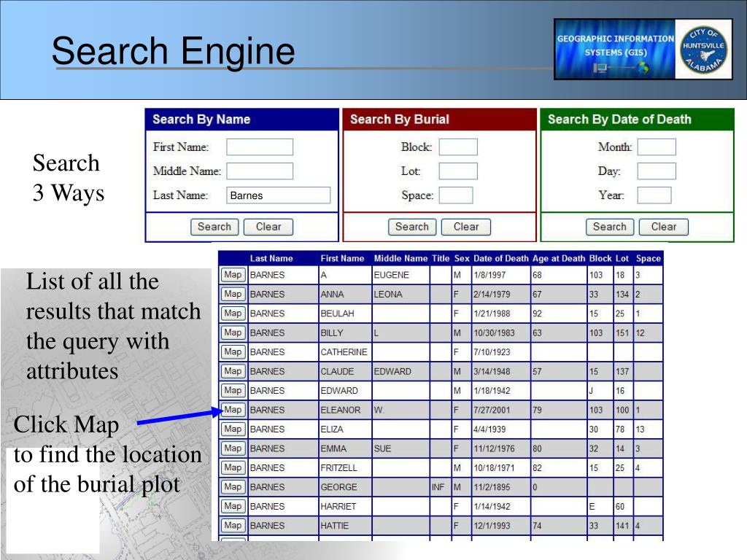Select the date cell 2/14/1979
Image resolution: width=747 pixels, height=560 pixels.
[500, 295]
